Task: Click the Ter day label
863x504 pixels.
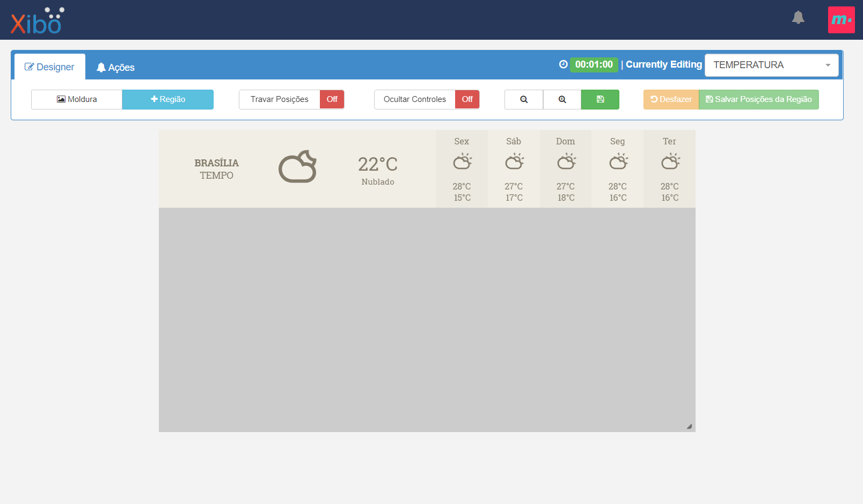Action: click(669, 142)
